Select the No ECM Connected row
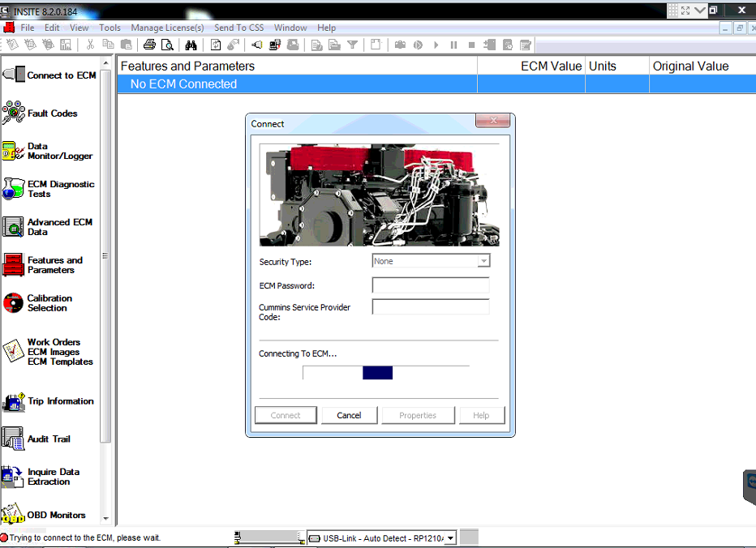The width and height of the screenshot is (756, 548). [436, 83]
